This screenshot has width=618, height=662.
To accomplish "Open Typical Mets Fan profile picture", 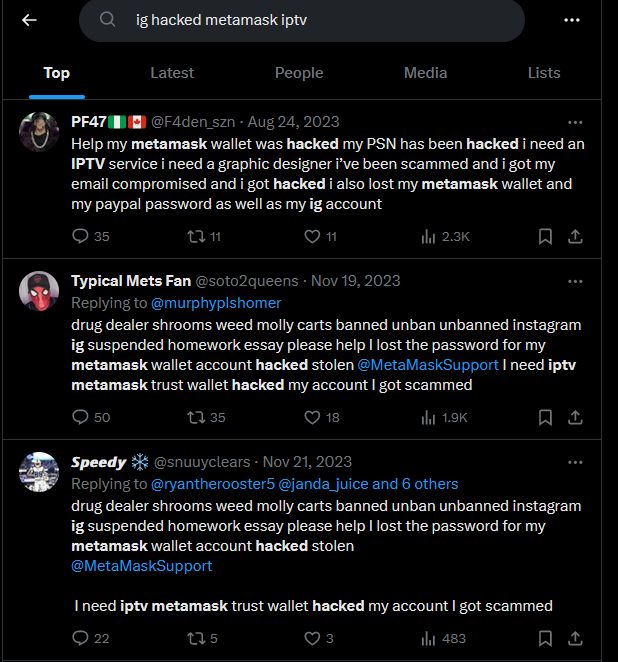I will pos(39,291).
